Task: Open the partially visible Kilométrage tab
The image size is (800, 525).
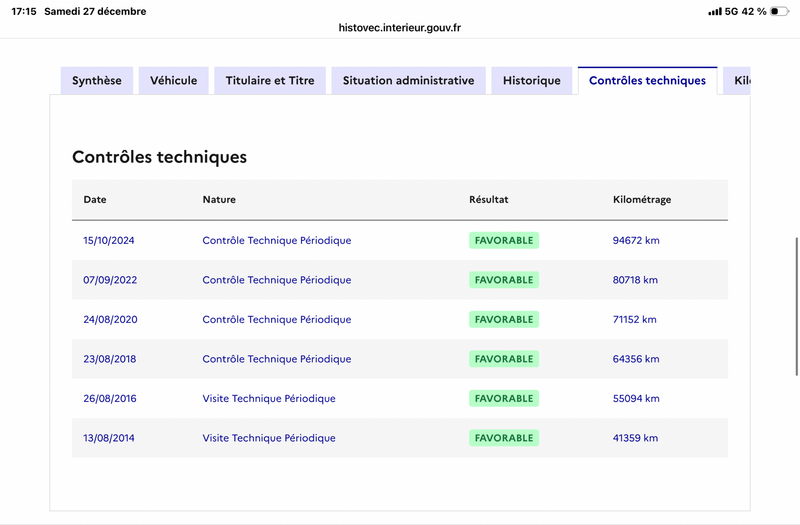Action: (x=739, y=81)
